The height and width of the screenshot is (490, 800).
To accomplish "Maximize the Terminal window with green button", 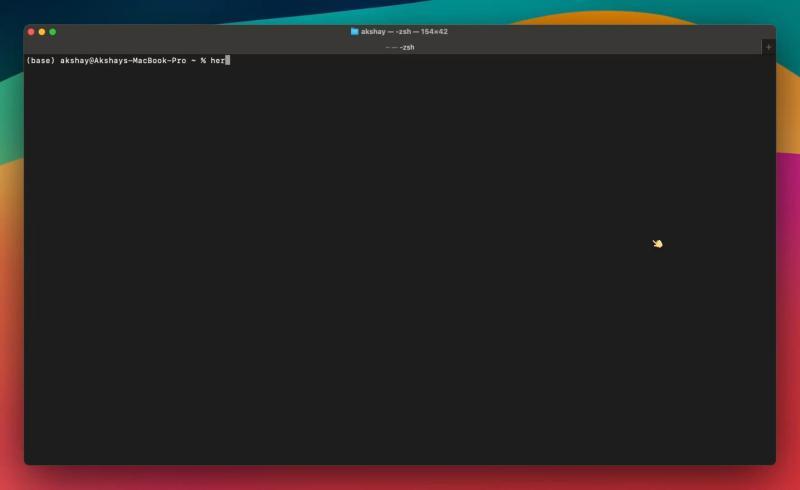I will [x=53, y=32].
